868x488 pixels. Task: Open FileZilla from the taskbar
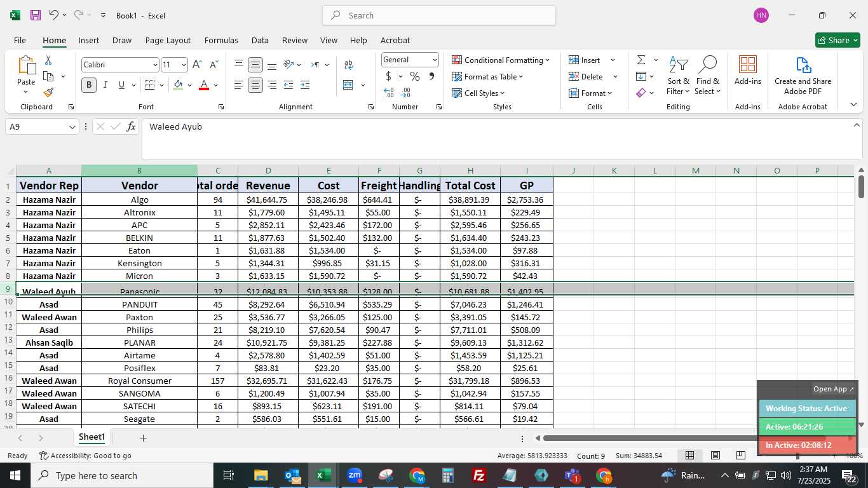click(x=479, y=475)
